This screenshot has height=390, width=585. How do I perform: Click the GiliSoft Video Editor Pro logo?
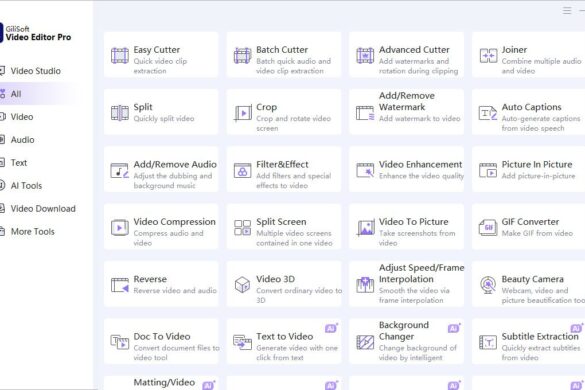point(35,33)
